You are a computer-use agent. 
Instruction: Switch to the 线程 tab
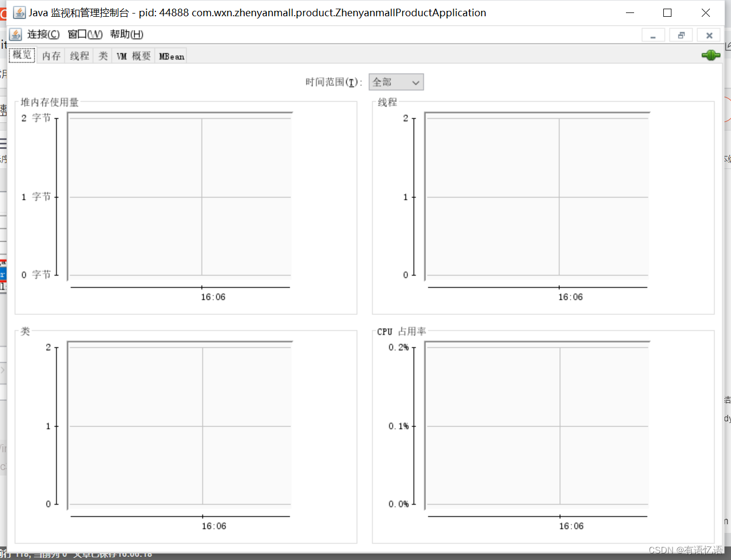coord(80,56)
